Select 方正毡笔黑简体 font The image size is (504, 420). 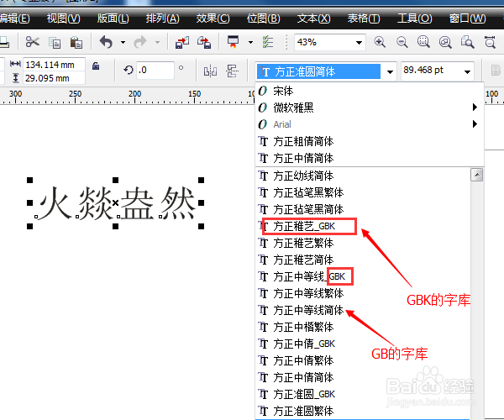[363, 209]
